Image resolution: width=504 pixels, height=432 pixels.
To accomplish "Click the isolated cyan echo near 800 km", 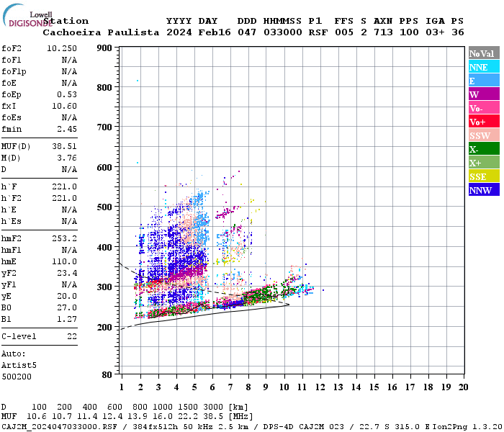I will (x=138, y=81).
